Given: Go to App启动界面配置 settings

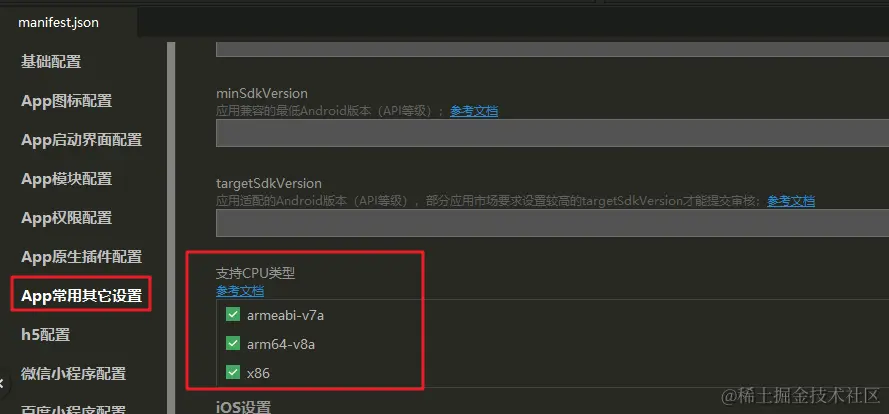Looking at the screenshot, I should [x=82, y=140].
